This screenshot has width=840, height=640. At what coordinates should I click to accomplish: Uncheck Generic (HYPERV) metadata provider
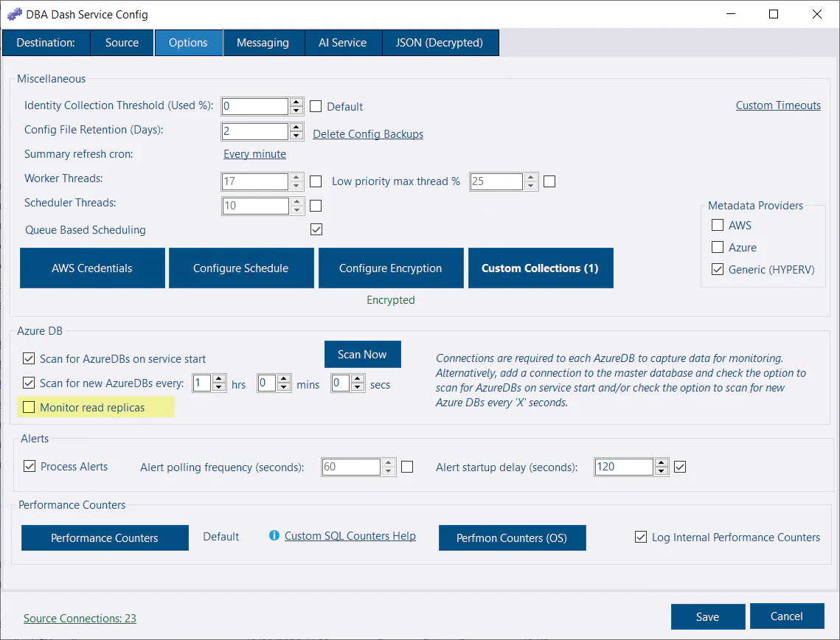pos(718,269)
